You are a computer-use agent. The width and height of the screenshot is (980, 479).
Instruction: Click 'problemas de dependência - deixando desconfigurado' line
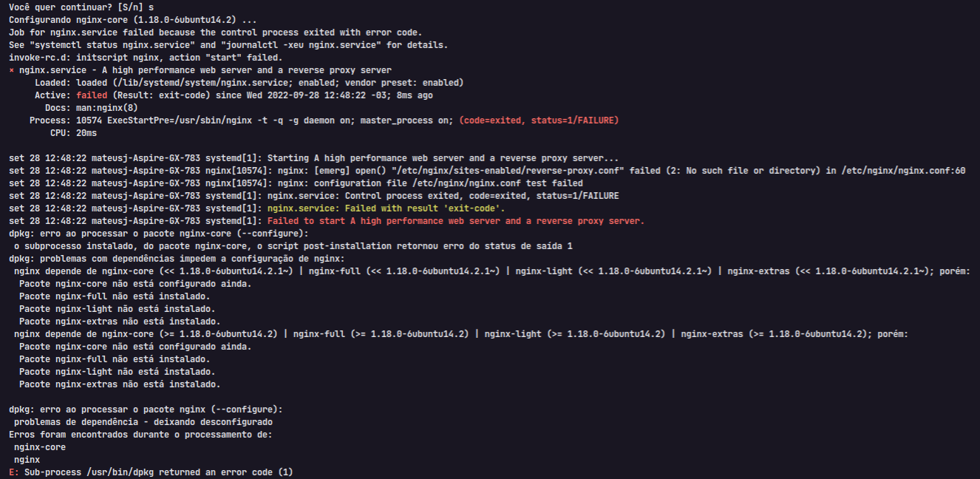[x=143, y=422]
